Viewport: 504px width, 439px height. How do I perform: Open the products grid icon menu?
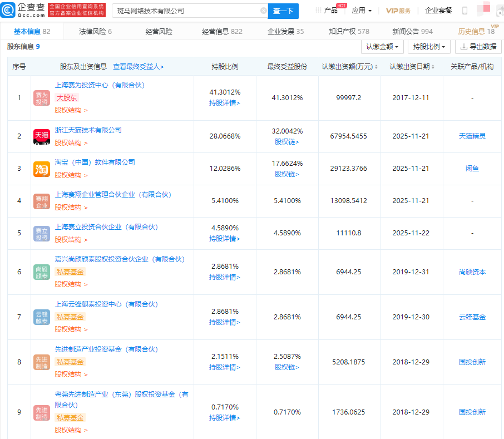[x=318, y=10]
